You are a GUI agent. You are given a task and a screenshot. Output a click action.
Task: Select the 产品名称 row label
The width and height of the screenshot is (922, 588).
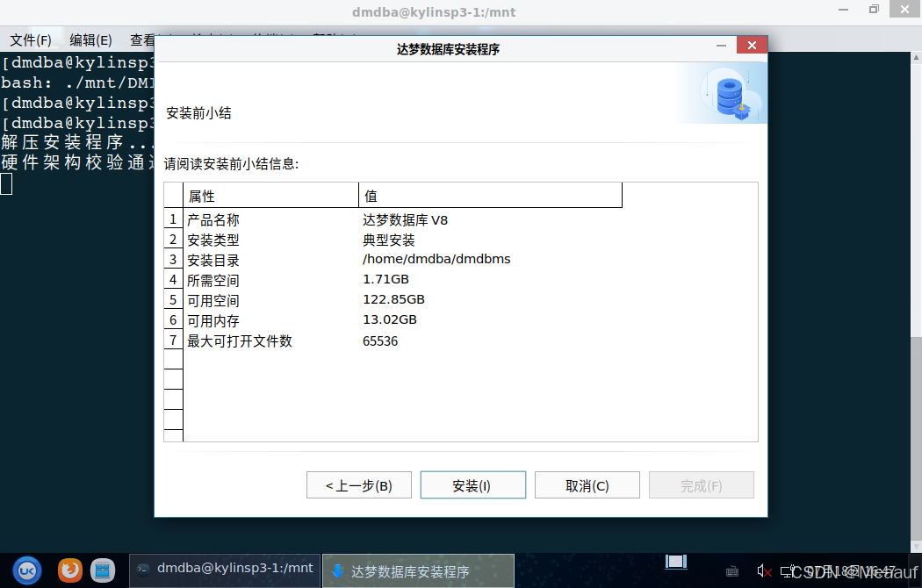[x=212, y=220]
